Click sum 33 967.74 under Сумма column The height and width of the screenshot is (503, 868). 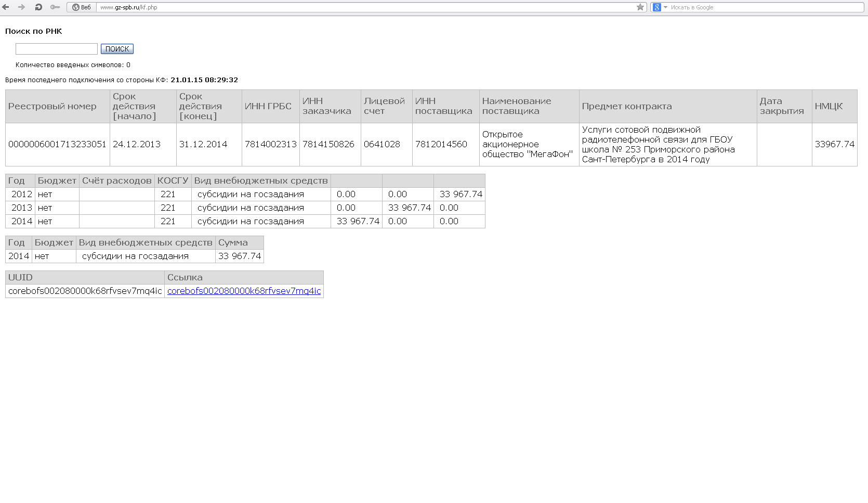(240, 256)
